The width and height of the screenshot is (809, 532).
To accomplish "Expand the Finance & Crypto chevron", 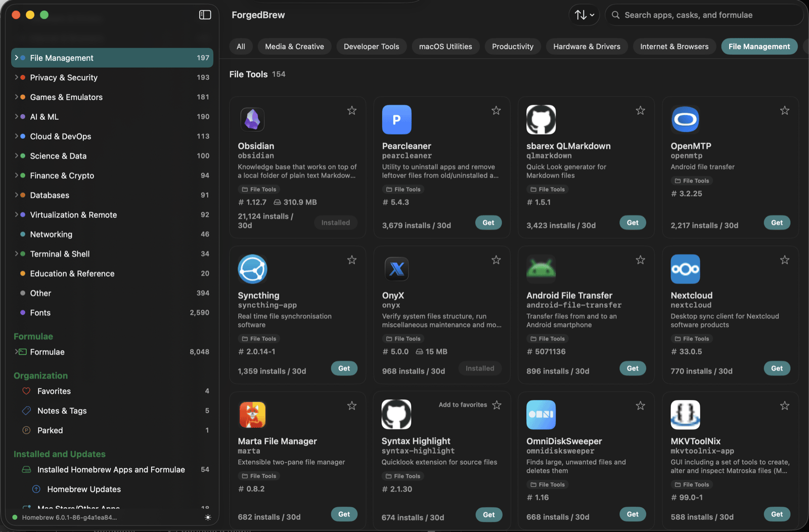I will coord(16,175).
